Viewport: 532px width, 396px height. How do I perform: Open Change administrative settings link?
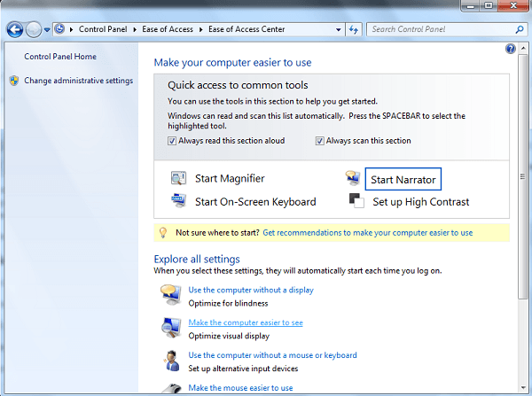[x=78, y=81]
